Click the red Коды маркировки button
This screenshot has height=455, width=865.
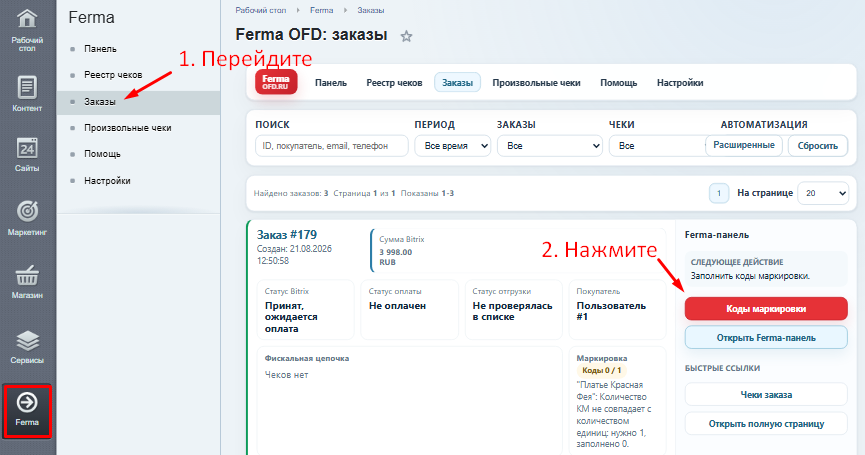coord(766,309)
